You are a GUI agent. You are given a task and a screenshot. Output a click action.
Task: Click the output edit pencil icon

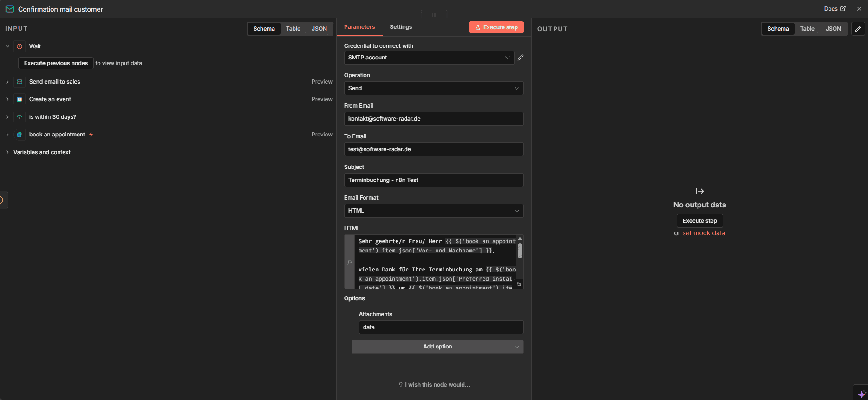click(858, 29)
